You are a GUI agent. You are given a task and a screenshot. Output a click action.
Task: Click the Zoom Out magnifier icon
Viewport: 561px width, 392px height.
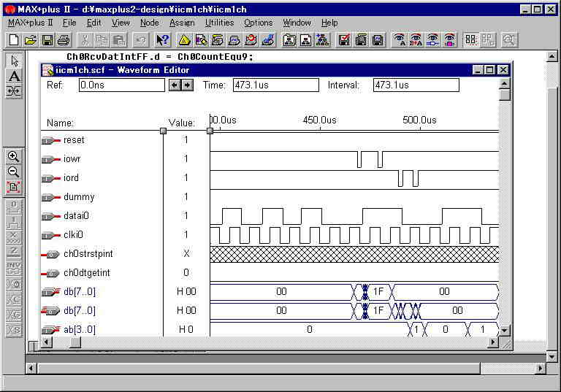click(14, 172)
